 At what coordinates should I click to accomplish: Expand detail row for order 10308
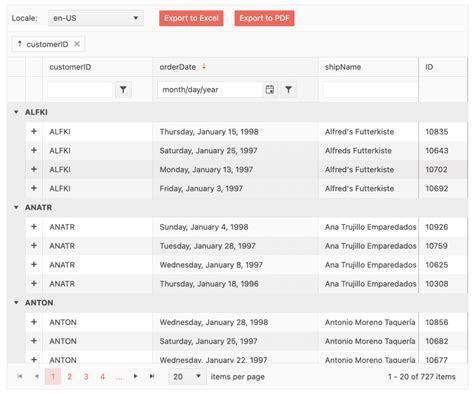coord(34,284)
